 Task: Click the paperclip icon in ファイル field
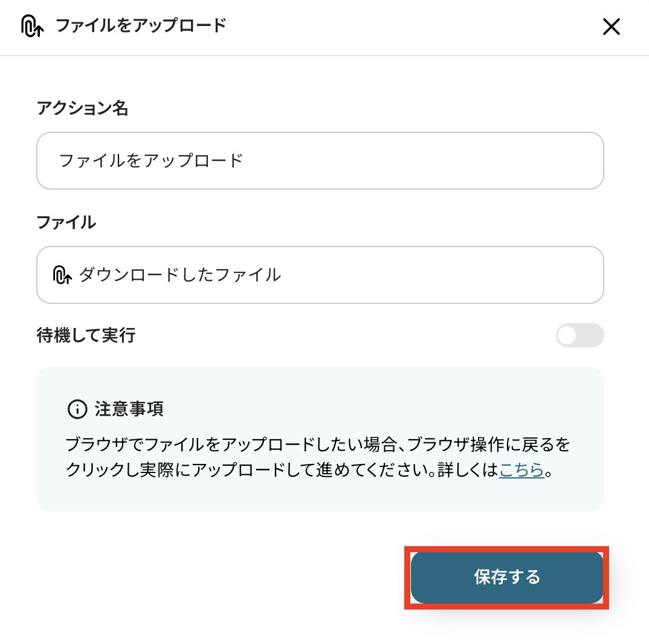(62, 275)
